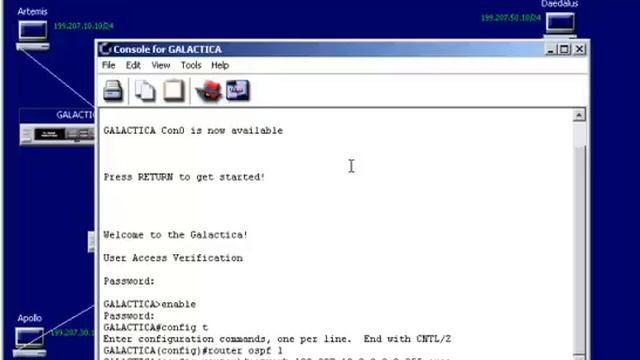Open the Edit menu
Screen dimensions: 640x360
coord(133,65)
